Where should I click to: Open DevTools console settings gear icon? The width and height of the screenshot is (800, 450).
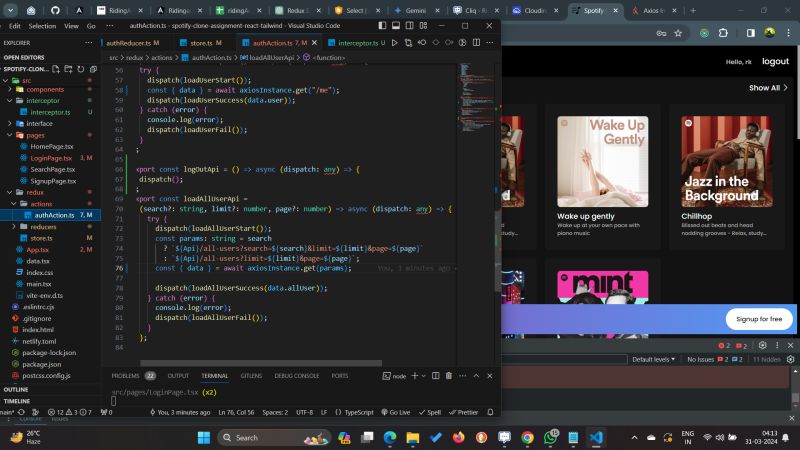(790, 359)
